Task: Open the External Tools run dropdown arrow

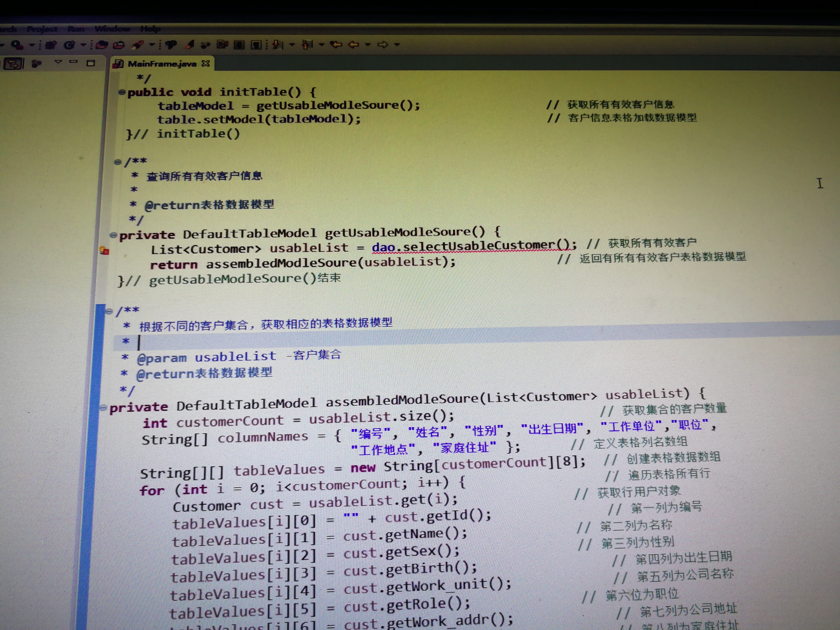Action: 32,45
